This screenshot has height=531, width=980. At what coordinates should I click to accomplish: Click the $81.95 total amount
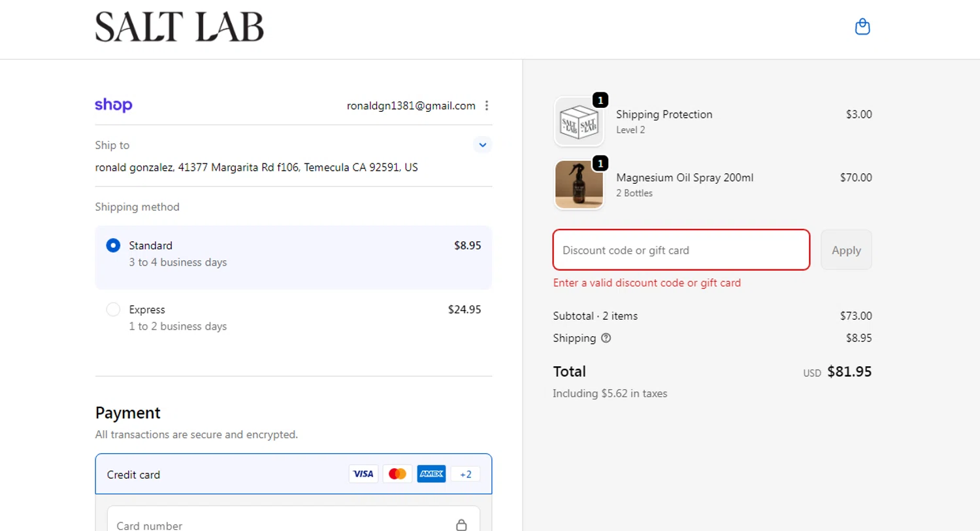click(x=849, y=371)
